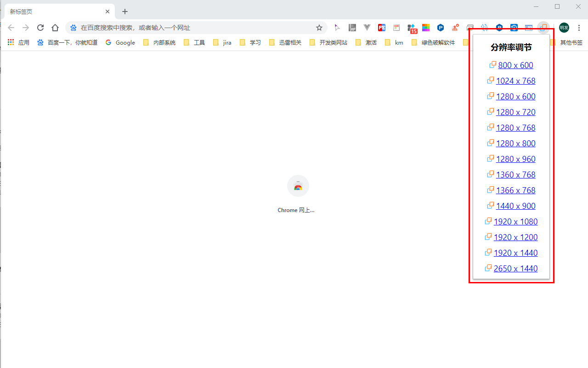588x368 pixels.
Task: Focus the address bar search field
Action: [193, 28]
